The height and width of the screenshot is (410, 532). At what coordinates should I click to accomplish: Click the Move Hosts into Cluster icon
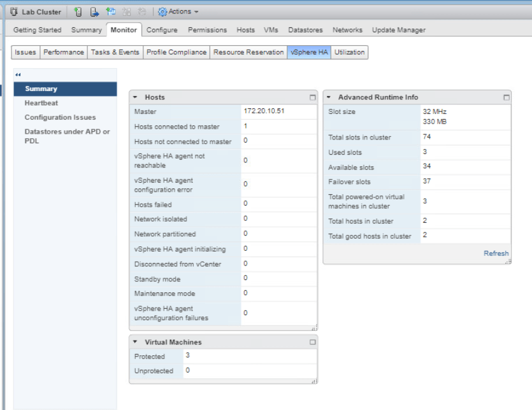(94, 11)
